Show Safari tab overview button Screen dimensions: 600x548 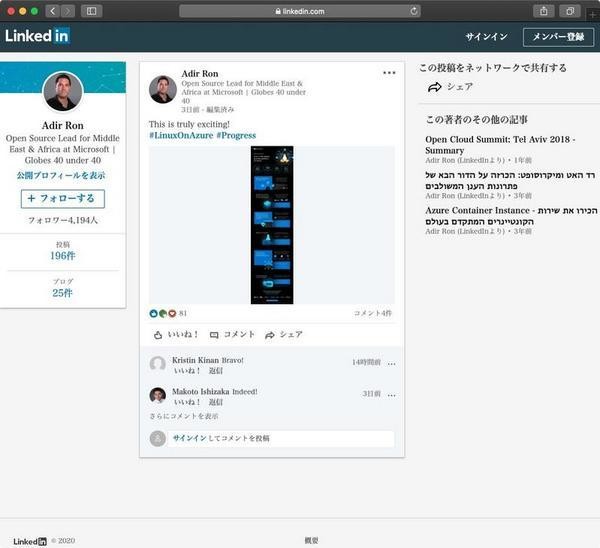tap(570, 11)
